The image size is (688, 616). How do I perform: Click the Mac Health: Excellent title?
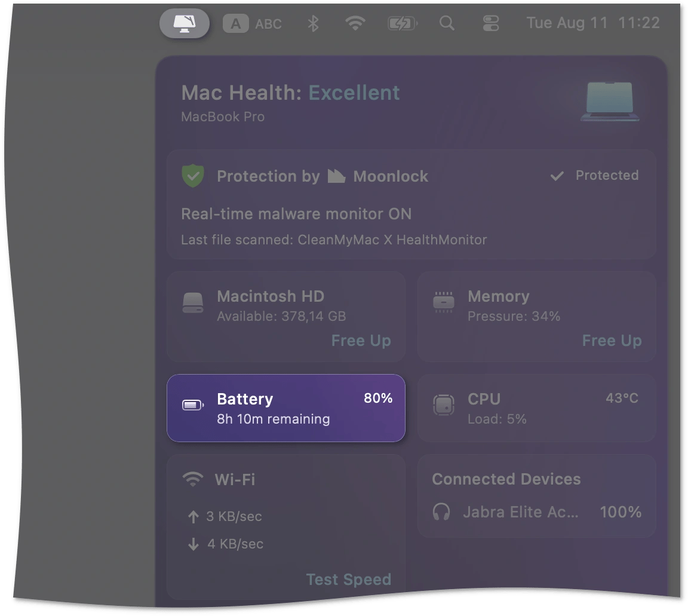coord(290,93)
